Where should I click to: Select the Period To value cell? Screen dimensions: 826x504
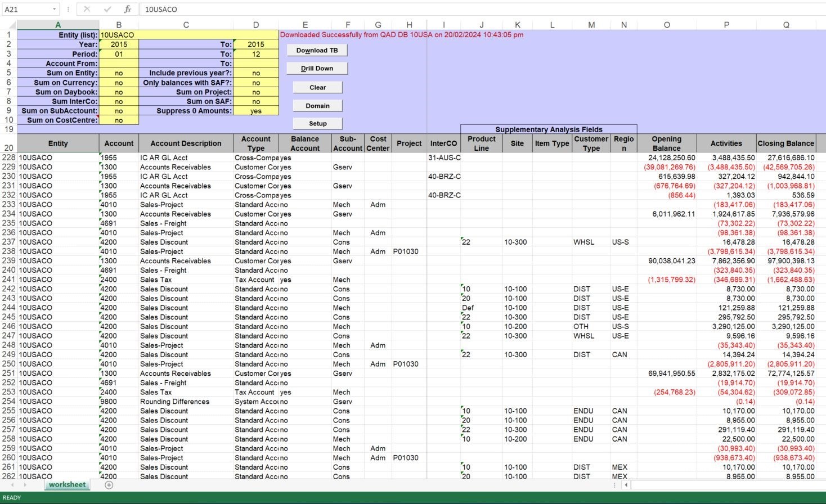(x=256, y=54)
